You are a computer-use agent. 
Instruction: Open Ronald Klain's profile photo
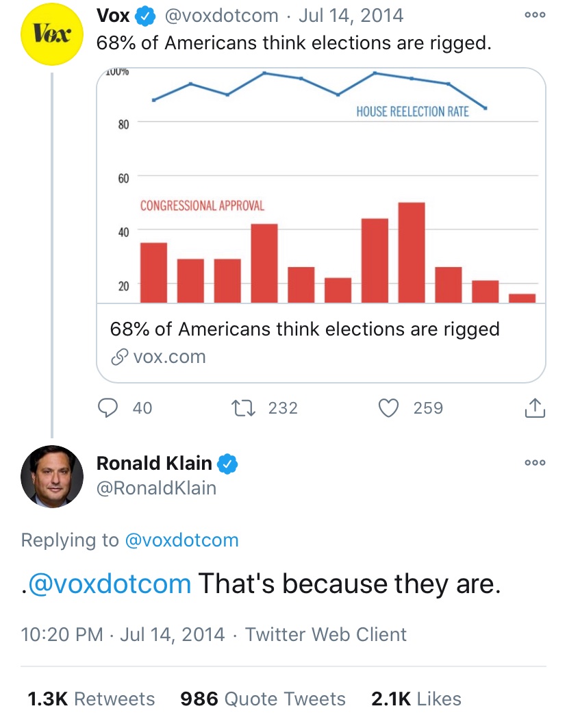pos(52,477)
